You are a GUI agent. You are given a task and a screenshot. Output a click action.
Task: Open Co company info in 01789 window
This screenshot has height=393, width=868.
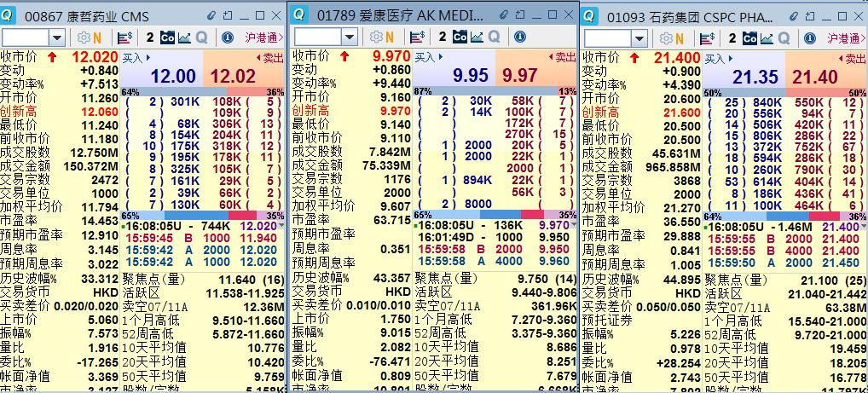(x=460, y=37)
